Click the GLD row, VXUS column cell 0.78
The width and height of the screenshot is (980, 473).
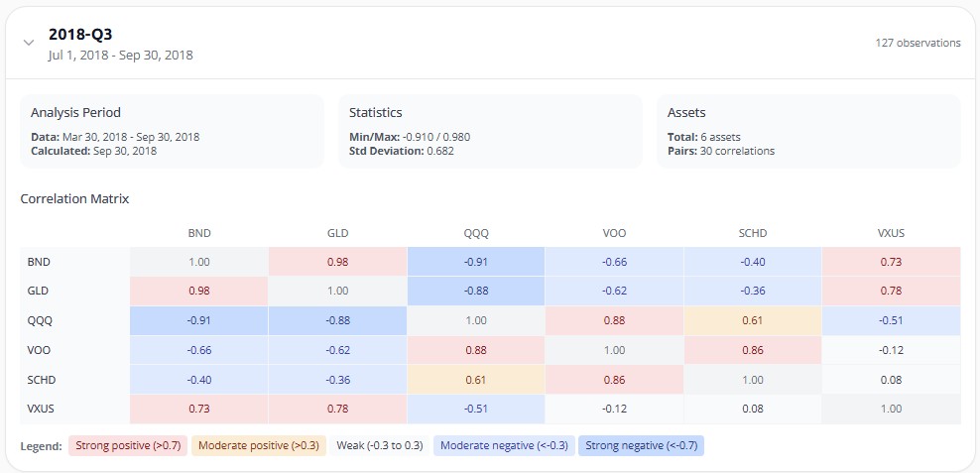(892, 292)
